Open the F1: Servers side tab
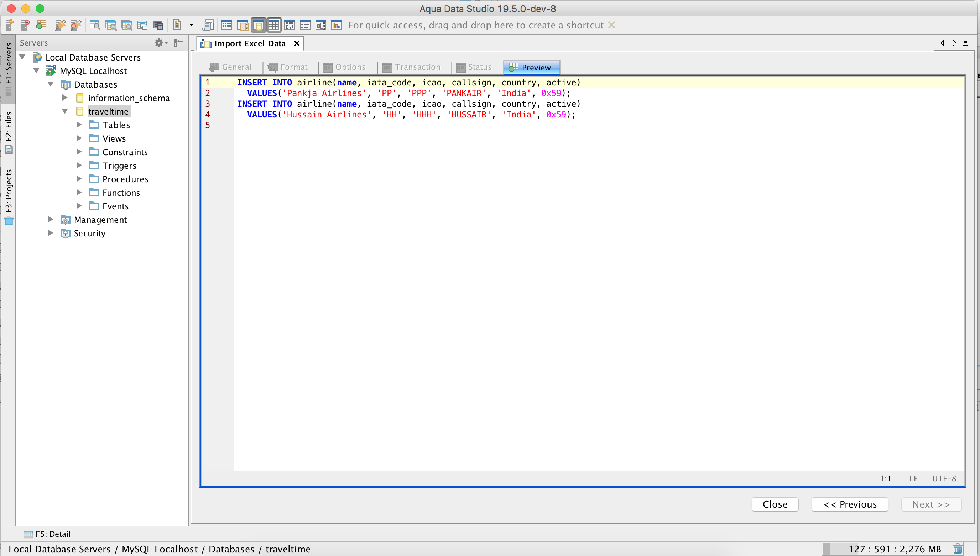 pos(9,69)
